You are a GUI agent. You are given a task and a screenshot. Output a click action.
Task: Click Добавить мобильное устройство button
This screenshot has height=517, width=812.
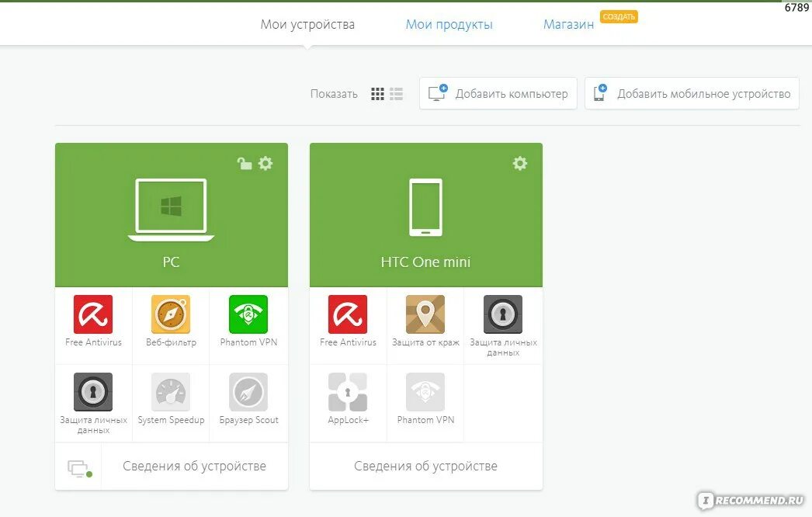[692, 93]
